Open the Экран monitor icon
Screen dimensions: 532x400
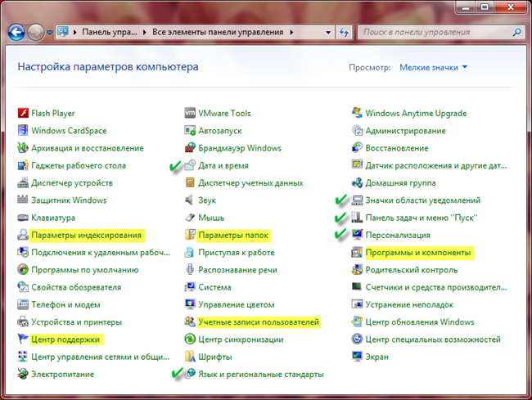[x=357, y=357]
